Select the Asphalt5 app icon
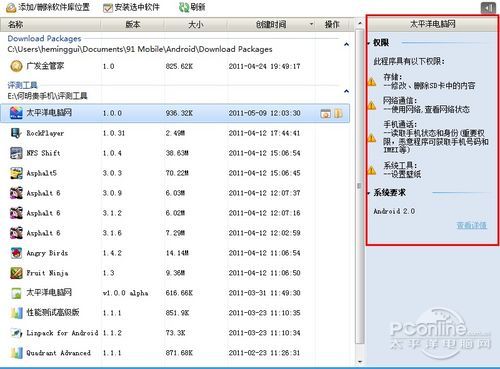The image size is (500, 369). click(16, 173)
